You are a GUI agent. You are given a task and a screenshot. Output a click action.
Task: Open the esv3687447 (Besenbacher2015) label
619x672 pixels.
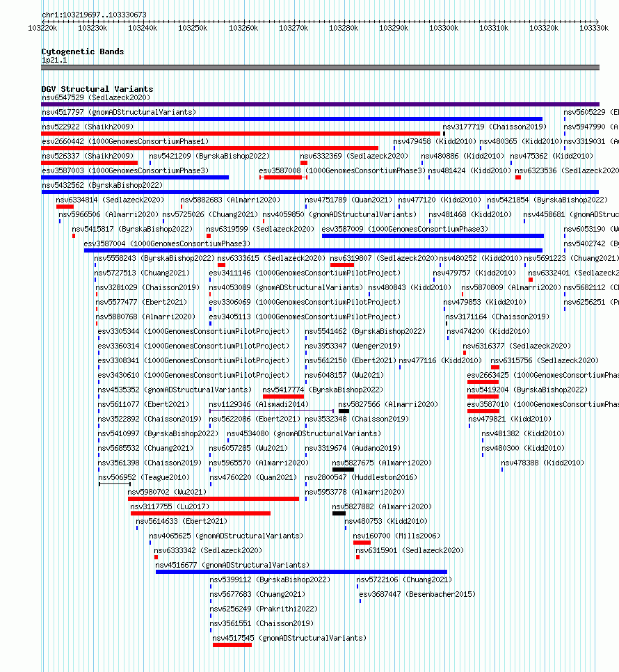pyautogui.click(x=417, y=594)
